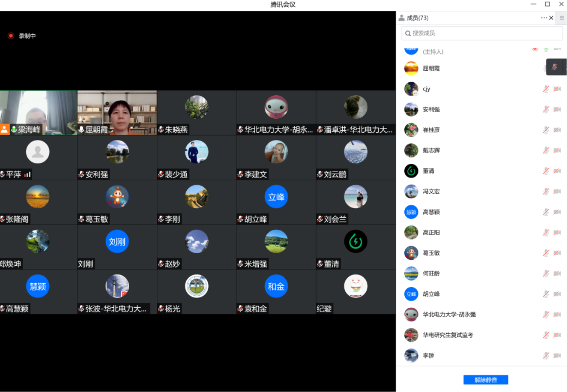Click the 和金 blue avatar in grid
567x392 pixels.
point(276,286)
